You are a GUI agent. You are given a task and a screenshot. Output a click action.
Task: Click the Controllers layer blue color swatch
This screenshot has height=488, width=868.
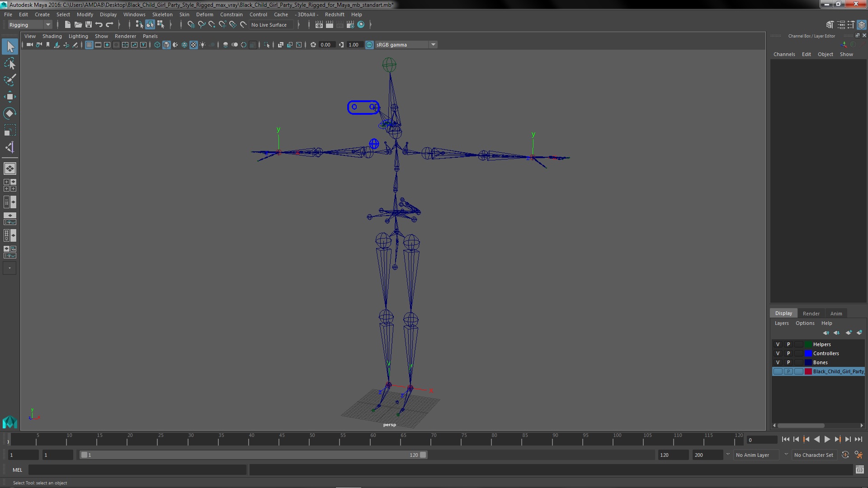tap(808, 353)
